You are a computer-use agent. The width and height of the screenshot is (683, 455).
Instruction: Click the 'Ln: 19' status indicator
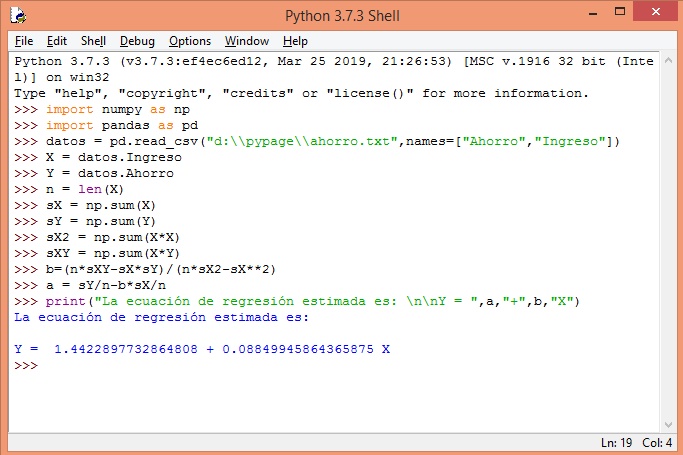(616, 443)
